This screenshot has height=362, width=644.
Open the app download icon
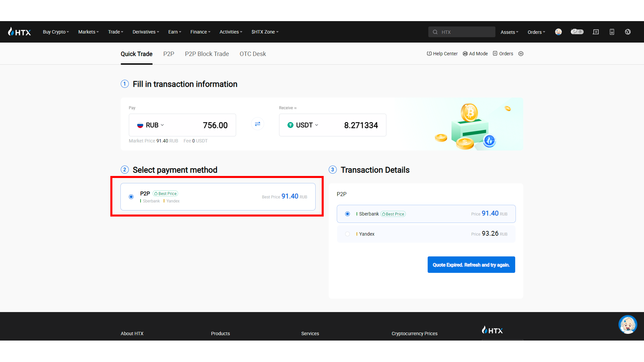point(612,32)
